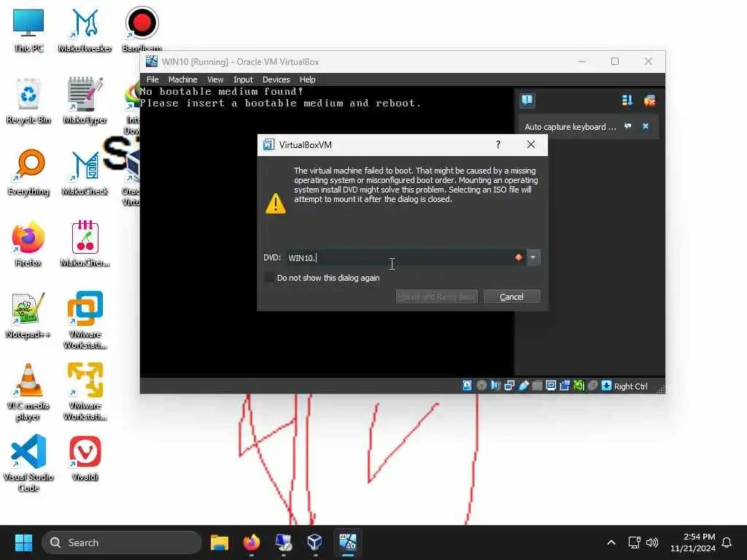Open the DVD selection dropdown arrow

[x=533, y=257]
